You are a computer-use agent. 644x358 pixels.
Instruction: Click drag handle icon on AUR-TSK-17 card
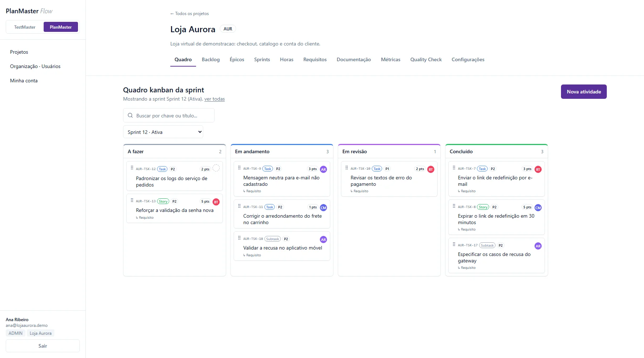pyautogui.click(x=454, y=245)
